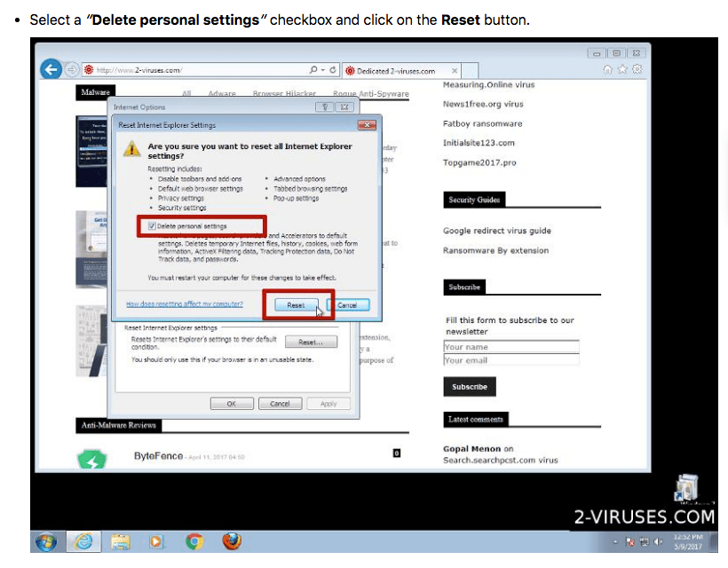The image size is (728, 568).
Task: Open the Windows Start button
Action: pyautogui.click(x=46, y=541)
